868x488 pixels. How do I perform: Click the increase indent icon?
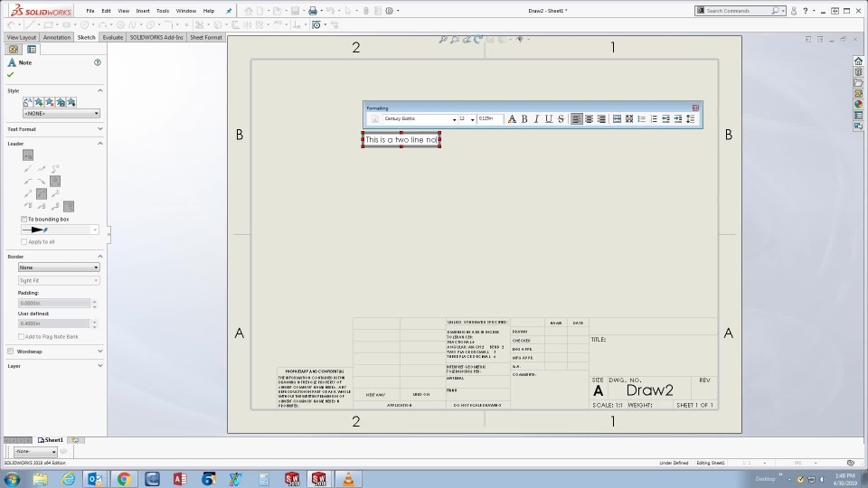pyautogui.click(x=678, y=119)
